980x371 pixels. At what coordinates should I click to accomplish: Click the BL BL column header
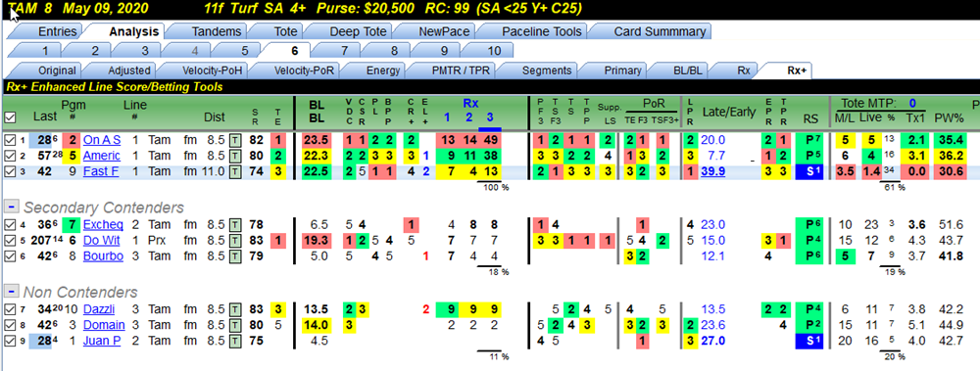pyautogui.click(x=317, y=112)
